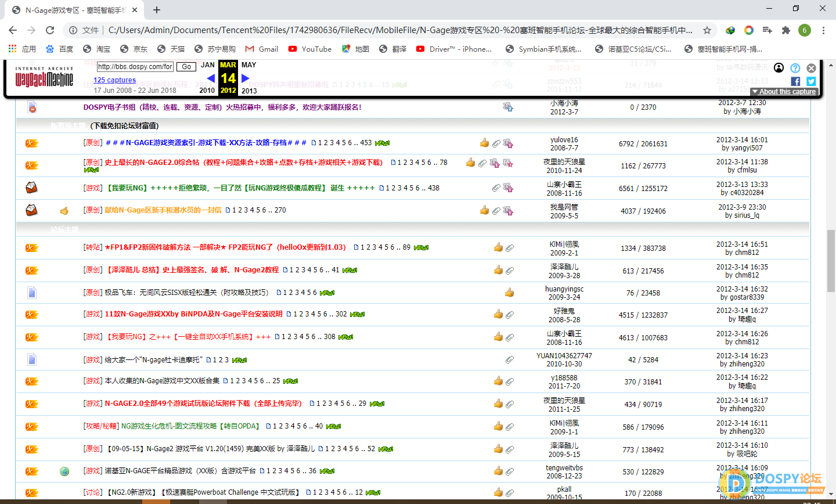Click document icon of 极品飞车 thread row
The width and height of the screenshot is (836, 504).
[32, 293]
